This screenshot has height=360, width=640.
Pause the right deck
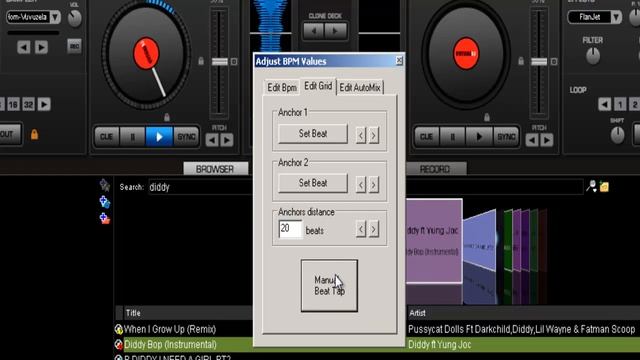453,137
